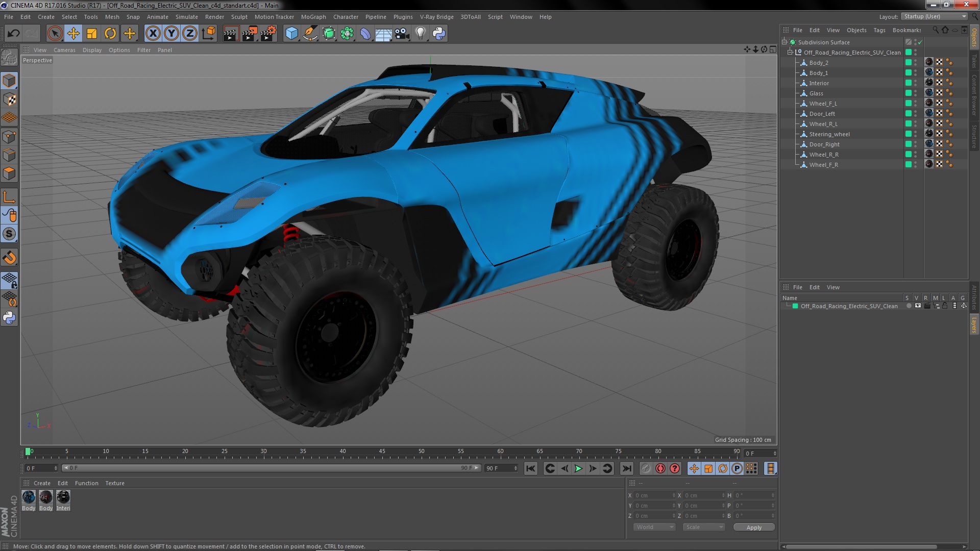980x551 pixels.
Task: Select Body_2 object in tree
Action: point(818,63)
